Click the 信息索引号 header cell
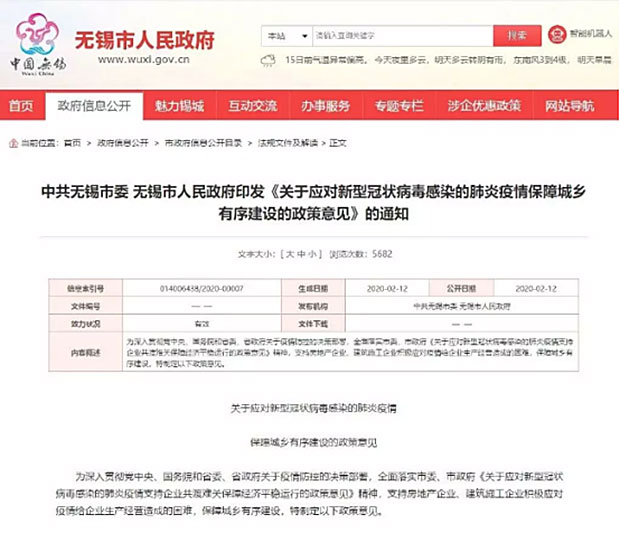The height and width of the screenshot is (533, 620). [85, 289]
